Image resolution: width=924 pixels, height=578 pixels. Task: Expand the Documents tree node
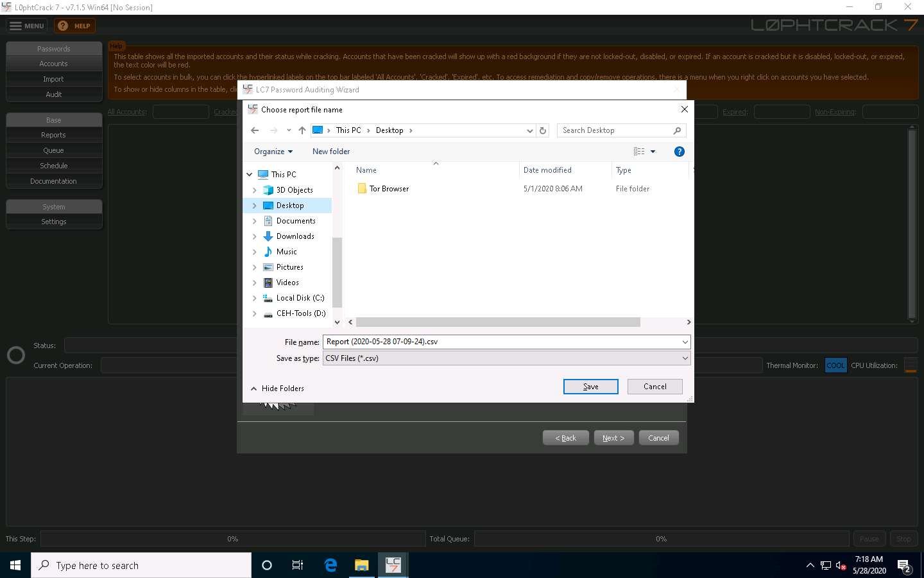pyautogui.click(x=255, y=221)
